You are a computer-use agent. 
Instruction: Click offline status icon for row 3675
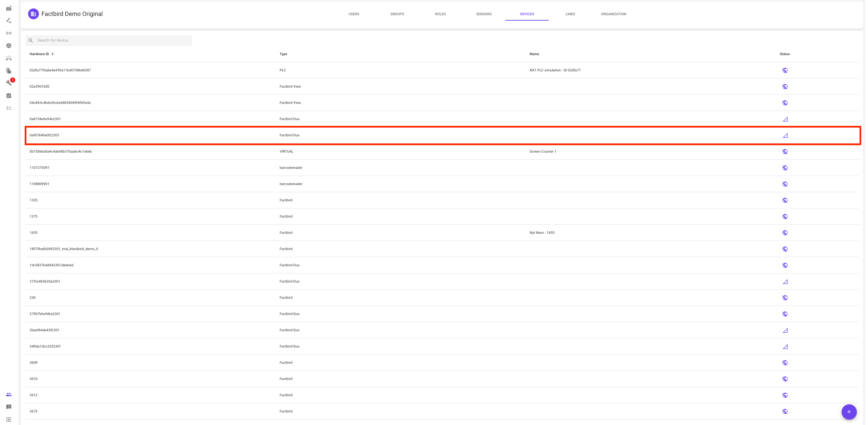[785, 411]
